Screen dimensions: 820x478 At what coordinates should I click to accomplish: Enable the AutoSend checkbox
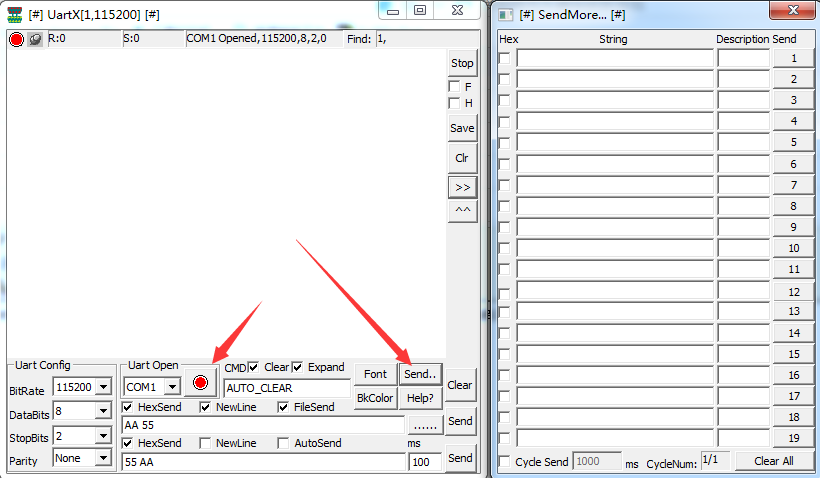[x=283, y=443]
